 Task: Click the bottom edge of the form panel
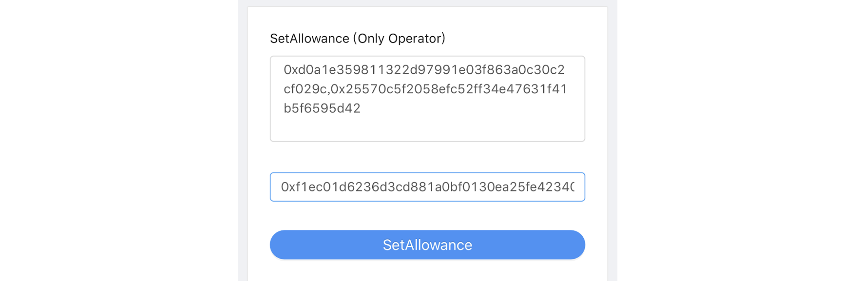click(427, 276)
